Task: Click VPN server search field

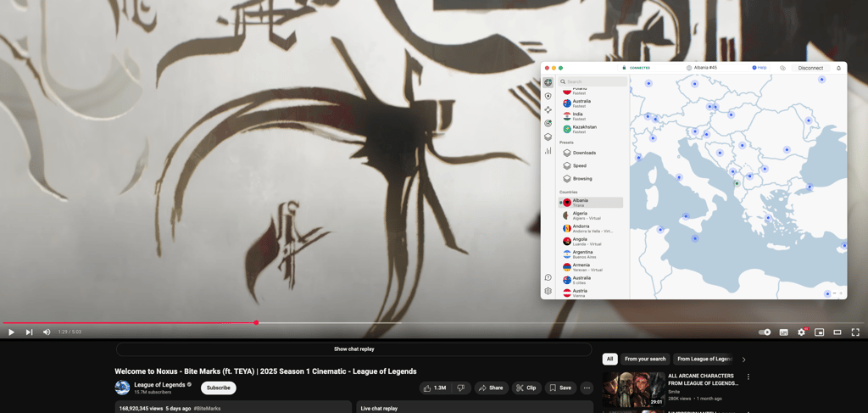Action: pos(593,81)
